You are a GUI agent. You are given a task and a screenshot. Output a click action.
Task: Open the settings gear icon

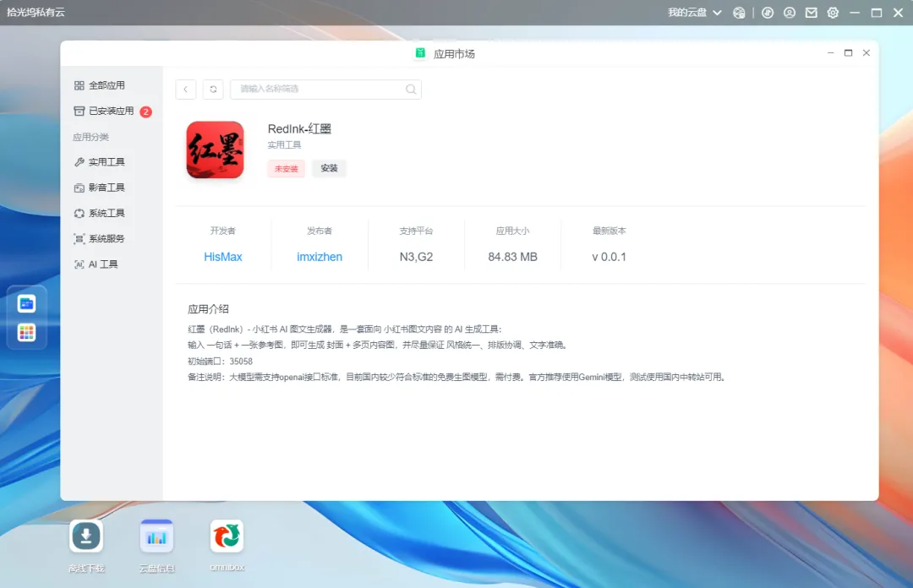coord(833,13)
